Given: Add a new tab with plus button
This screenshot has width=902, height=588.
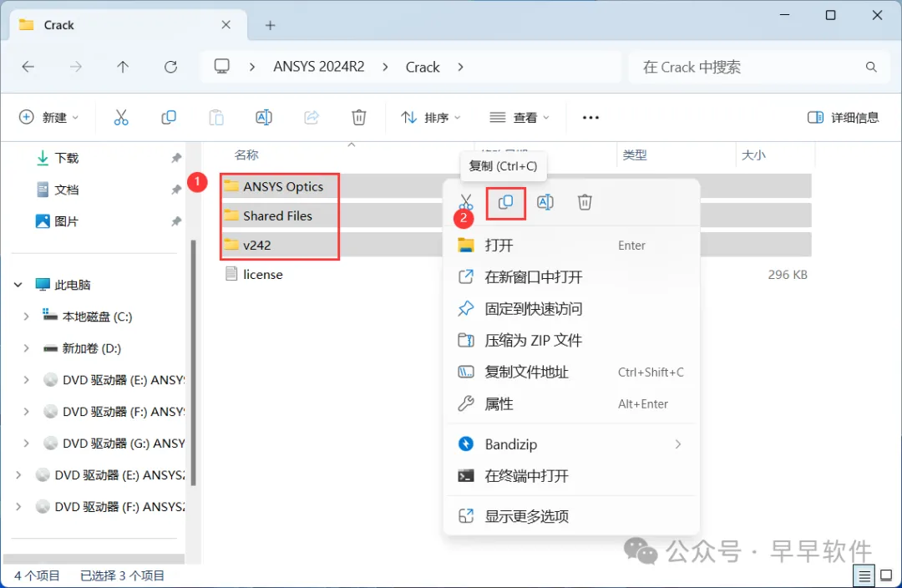Looking at the screenshot, I should click(x=271, y=25).
